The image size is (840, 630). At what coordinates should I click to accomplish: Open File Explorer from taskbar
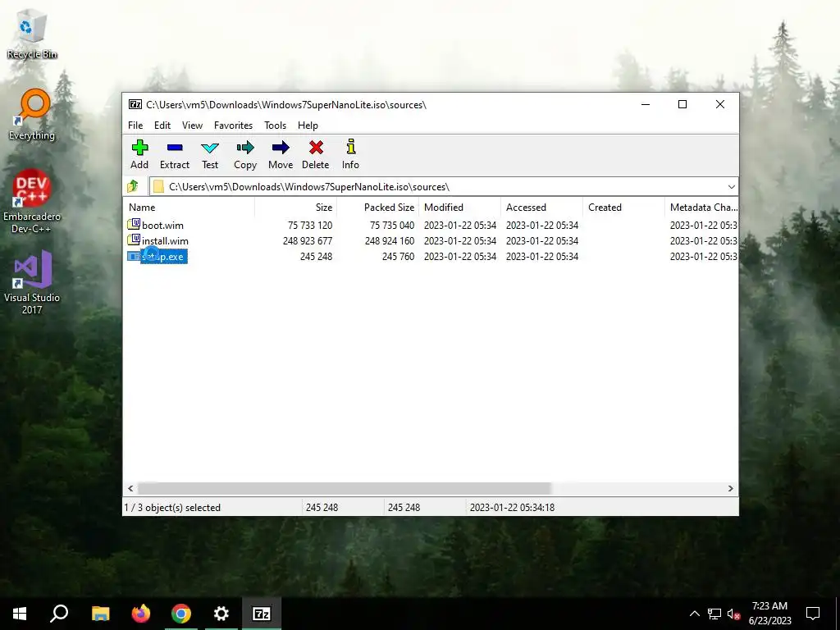[x=100, y=614]
